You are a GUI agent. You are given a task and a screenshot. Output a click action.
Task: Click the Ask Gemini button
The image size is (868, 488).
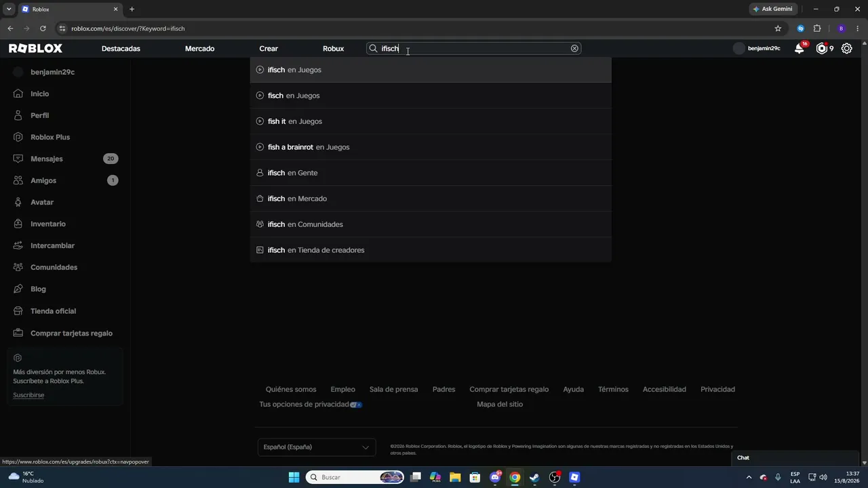tap(772, 9)
